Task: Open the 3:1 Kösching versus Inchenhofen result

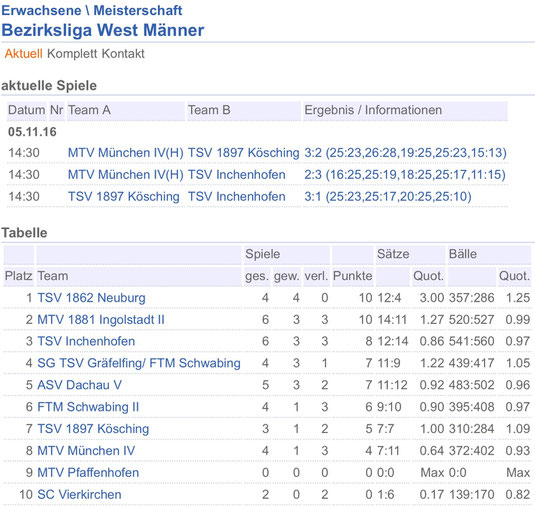Action: 388,197
